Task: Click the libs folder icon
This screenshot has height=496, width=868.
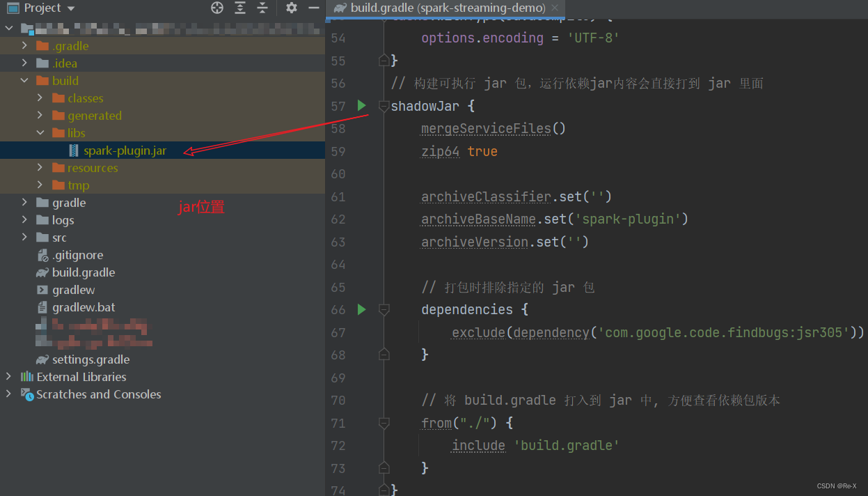Action: coord(58,133)
